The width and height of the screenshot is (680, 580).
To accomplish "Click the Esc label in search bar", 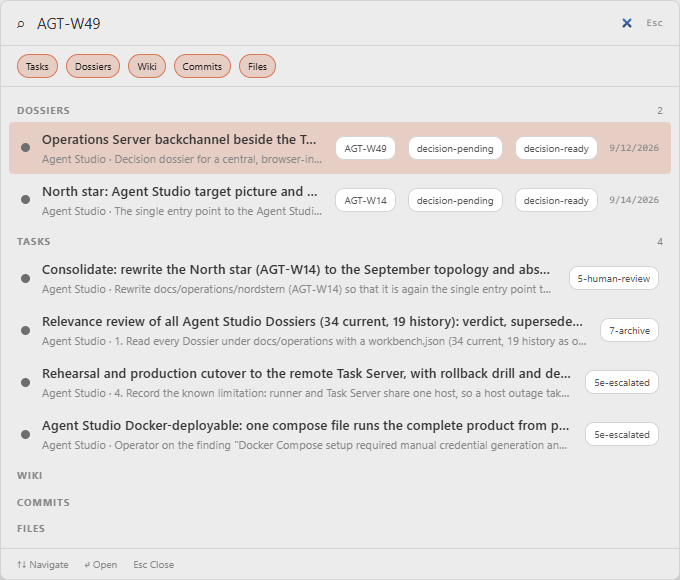I will tap(654, 23).
